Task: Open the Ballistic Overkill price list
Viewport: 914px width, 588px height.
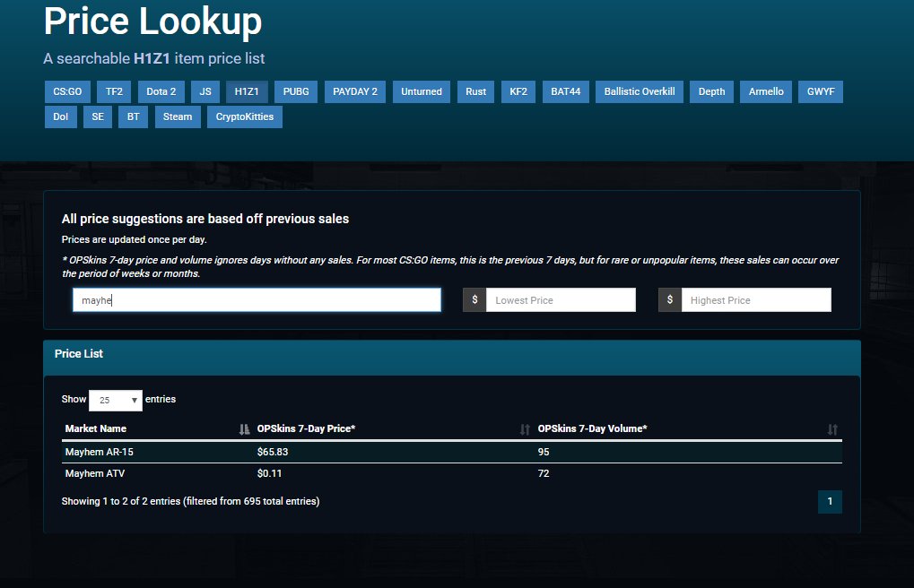Action: 640,91
